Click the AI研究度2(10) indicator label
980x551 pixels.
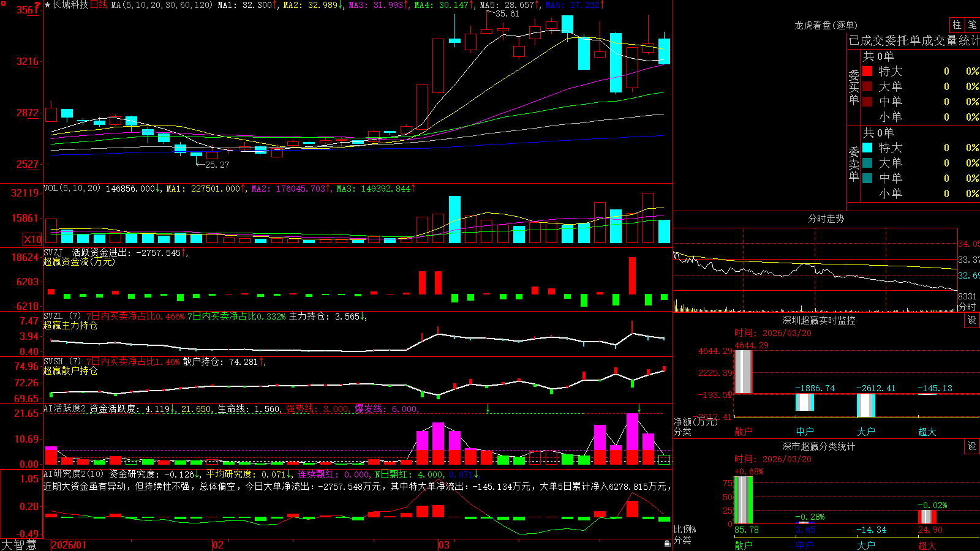coord(73,474)
